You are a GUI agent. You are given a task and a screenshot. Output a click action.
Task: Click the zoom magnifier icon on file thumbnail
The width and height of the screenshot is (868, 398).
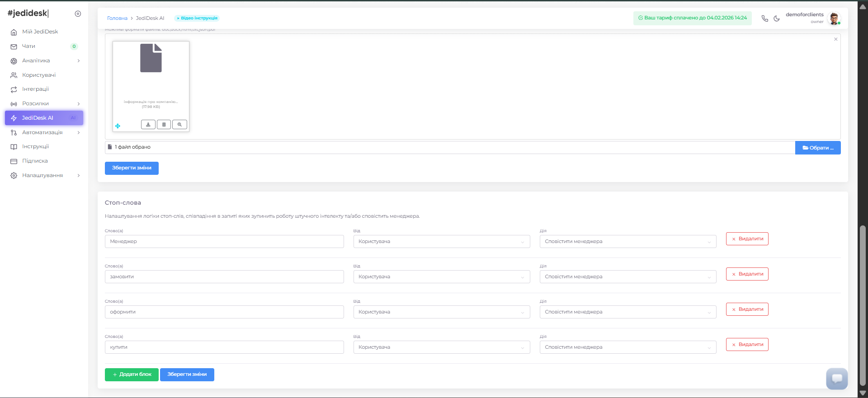point(179,125)
